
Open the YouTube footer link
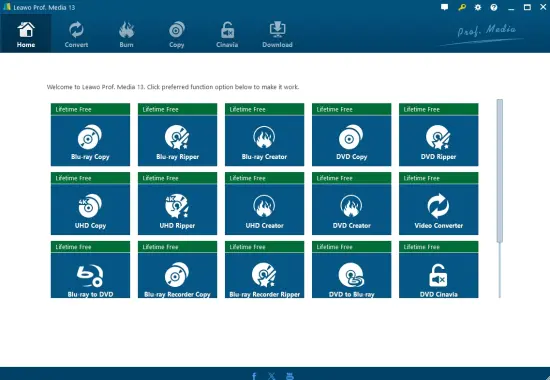[x=290, y=376]
